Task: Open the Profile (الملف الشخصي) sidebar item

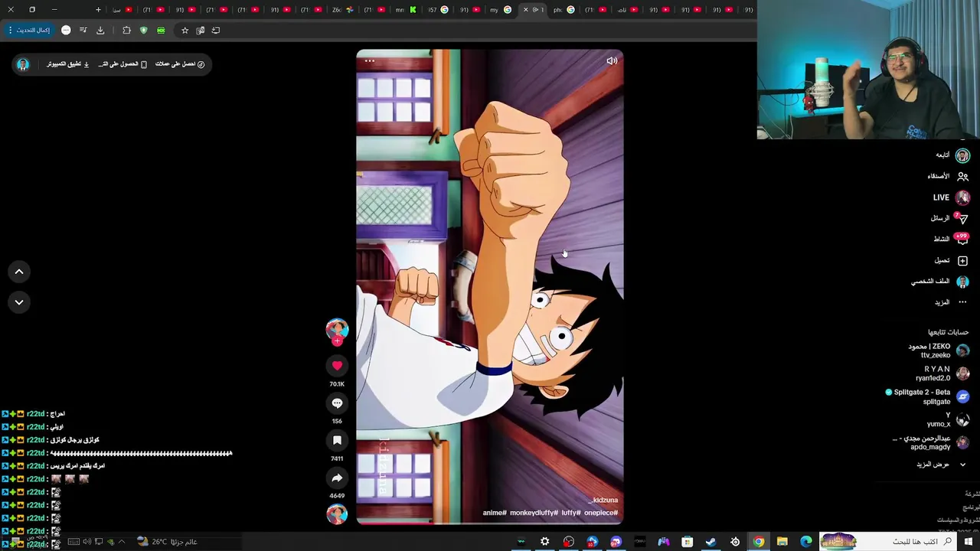Action: coord(940,282)
